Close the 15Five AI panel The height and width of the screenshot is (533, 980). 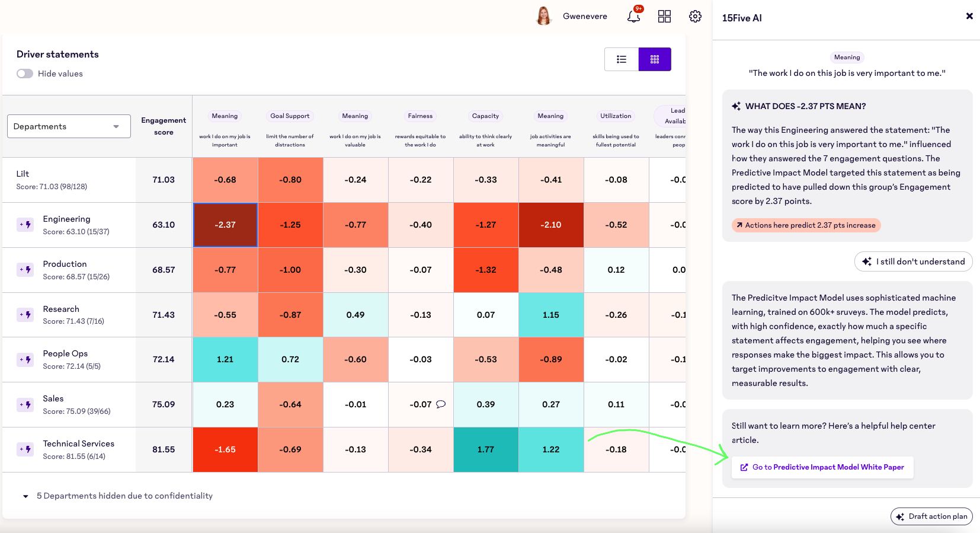[969, 16]
